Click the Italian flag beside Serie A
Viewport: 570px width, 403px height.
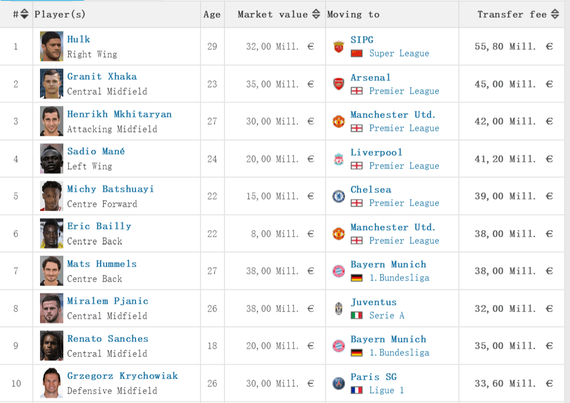point(357,315)
